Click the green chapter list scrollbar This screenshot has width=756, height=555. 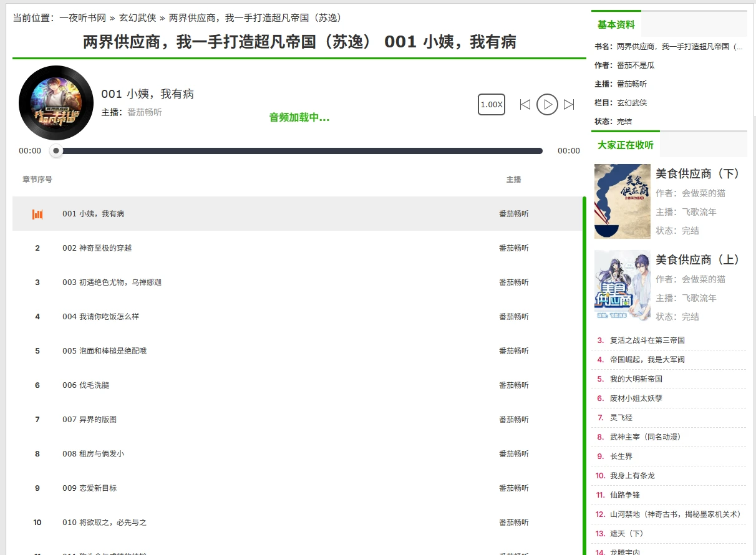pyautogui.click(x=584, y=374)
